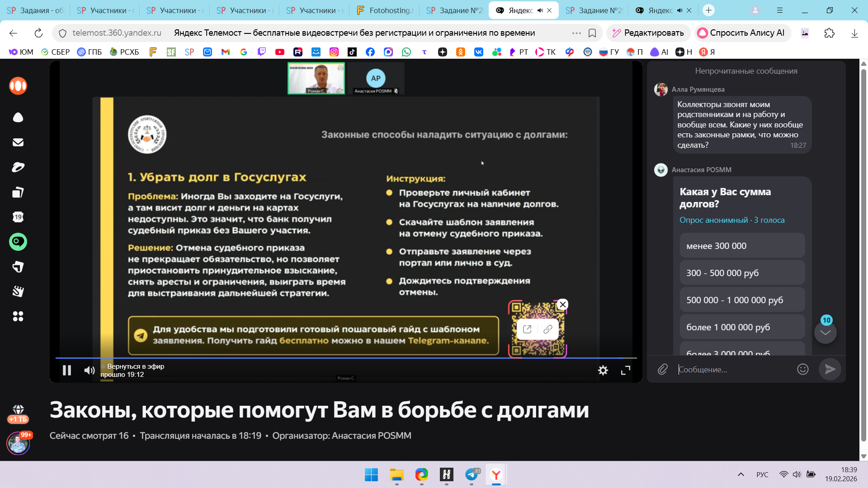Expand the Windows system tray chevron
Screen dimensions: 868x488
[x=741, y=474]
